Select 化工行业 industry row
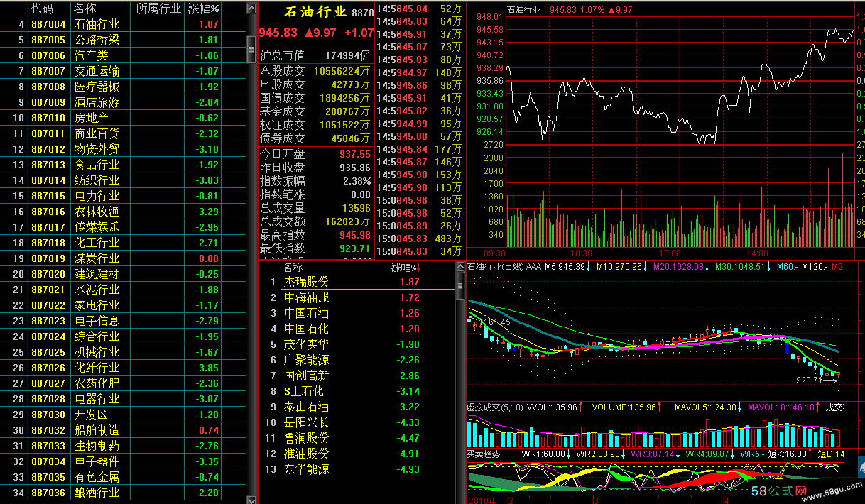 click(x=123, y=243)
